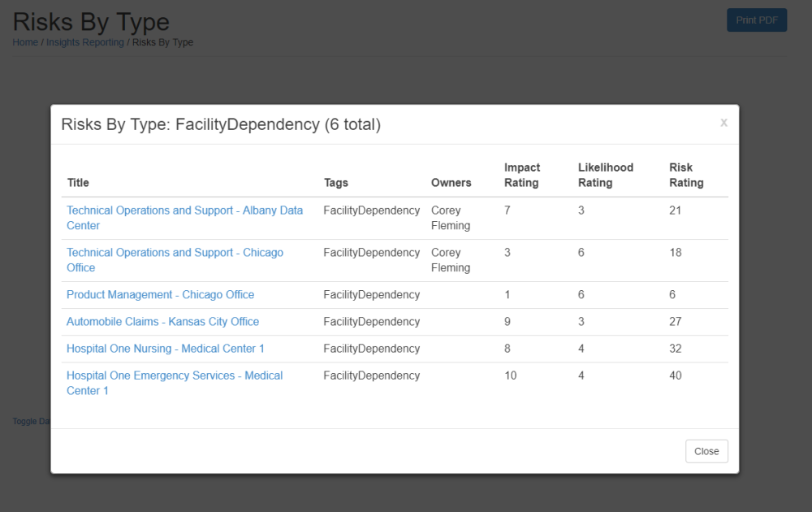Click the Risk Rating column header
Viewport: 812px width, 512px height.
point(686,176)
